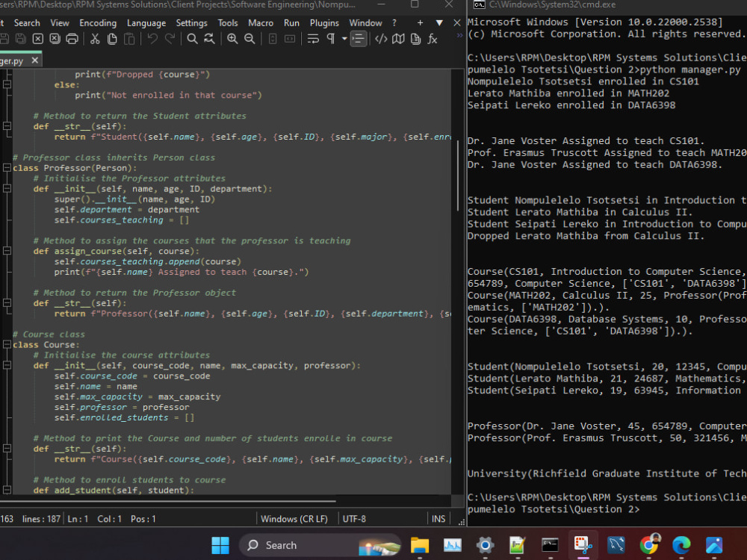
Task: Toggle Show All Characters pilcrow button
Action: (331, 39)
